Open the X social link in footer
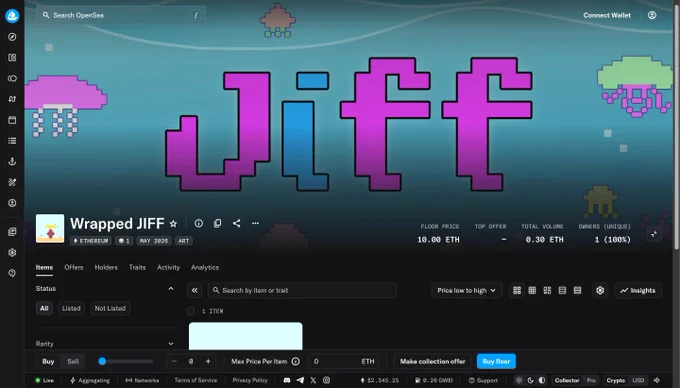The image size is (680, 388). tap(313, 380)
